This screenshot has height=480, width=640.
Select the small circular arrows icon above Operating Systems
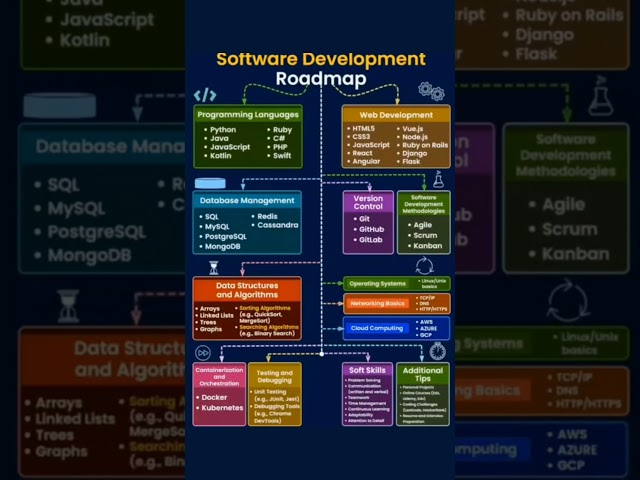(x=424, y=266)
